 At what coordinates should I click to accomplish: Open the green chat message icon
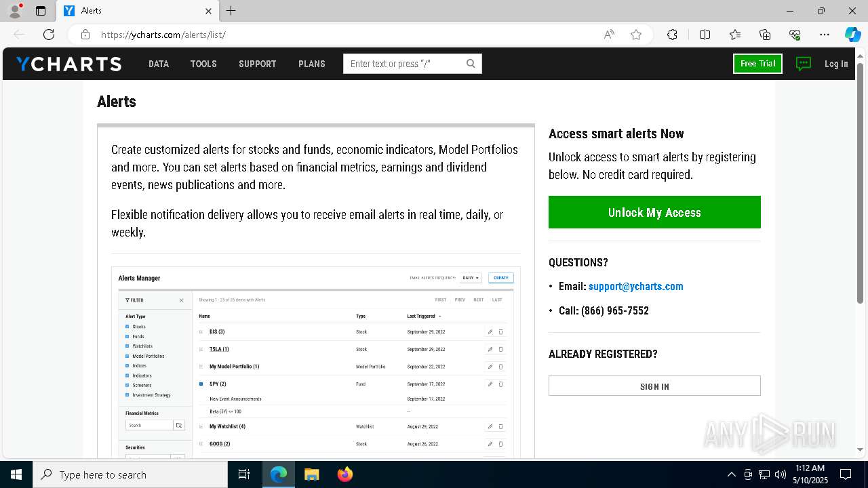804,64
